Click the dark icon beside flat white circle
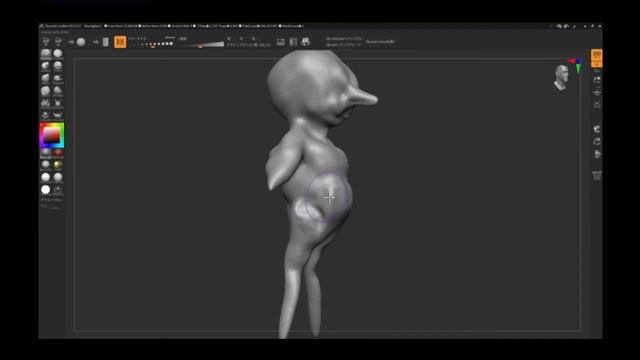Viewport: 640px width, 360px height. (x=58, y=190)
